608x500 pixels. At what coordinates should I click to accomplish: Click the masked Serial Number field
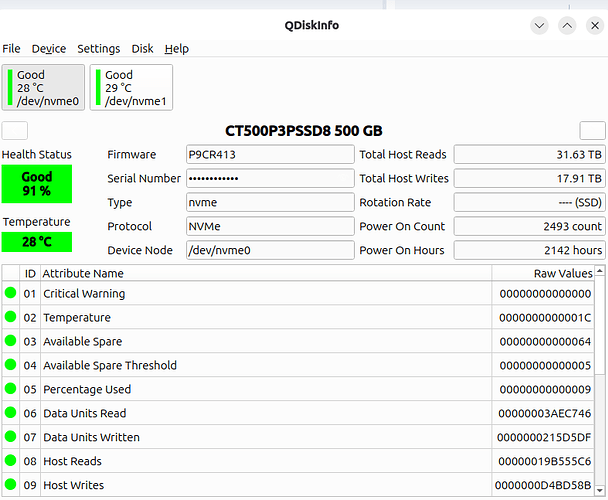pyautogui.click(x=270, y=178)
